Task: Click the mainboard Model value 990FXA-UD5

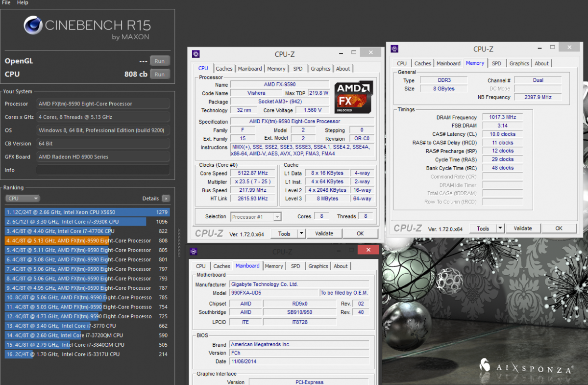Action: 274,293
